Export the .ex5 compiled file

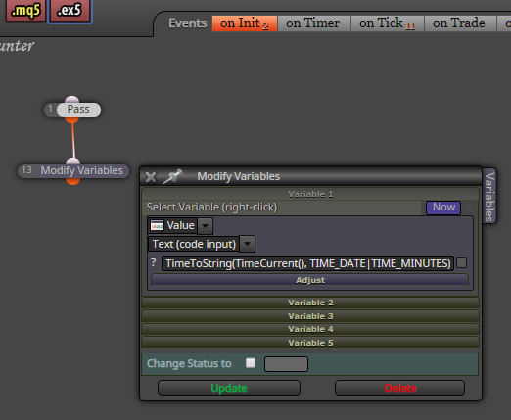pos(70,10)
